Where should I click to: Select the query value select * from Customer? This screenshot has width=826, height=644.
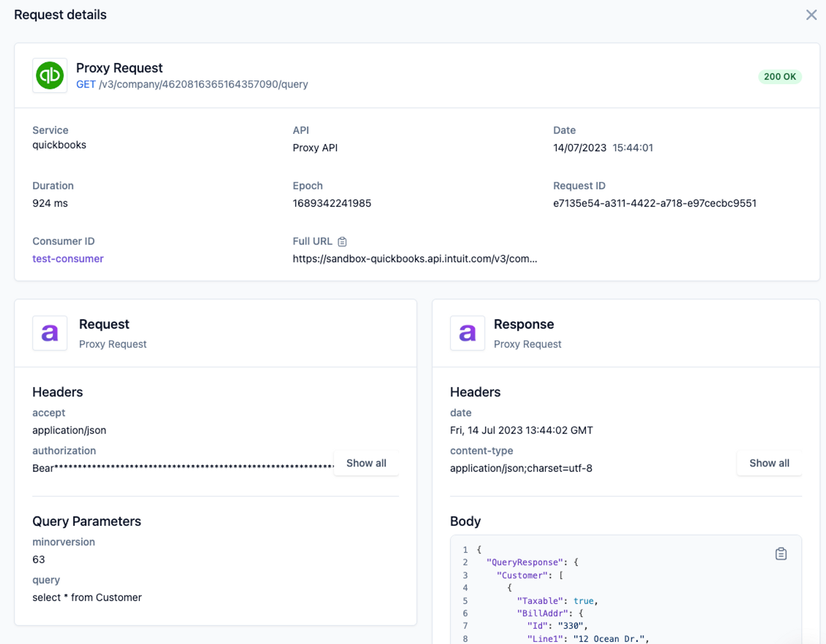(87, 597)
